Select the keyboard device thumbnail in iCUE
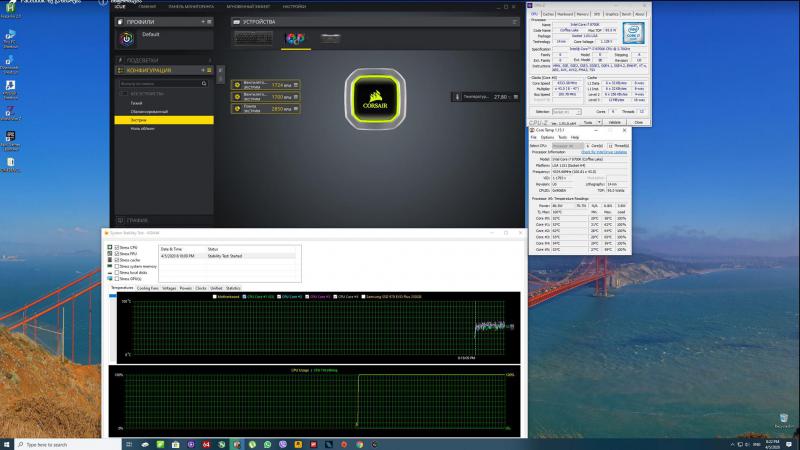The height and width of the screenshot is (450, 800). 252,39
